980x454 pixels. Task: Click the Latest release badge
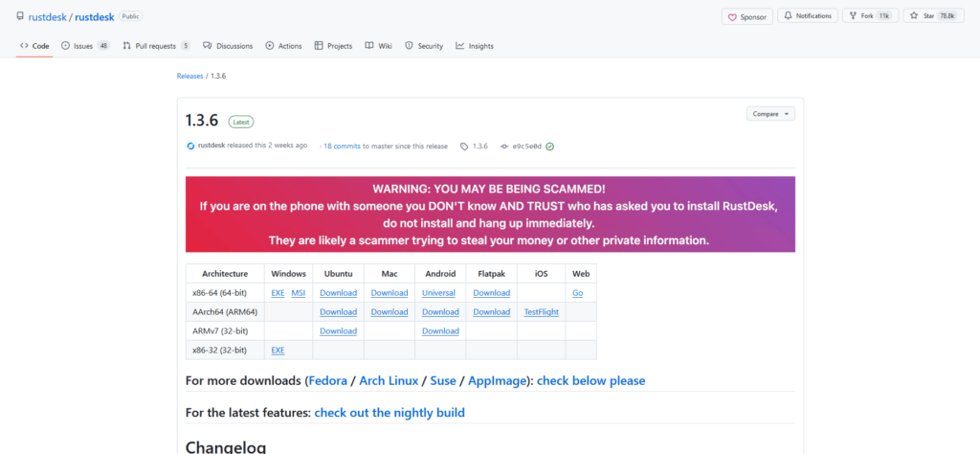[x=241, y=122]
